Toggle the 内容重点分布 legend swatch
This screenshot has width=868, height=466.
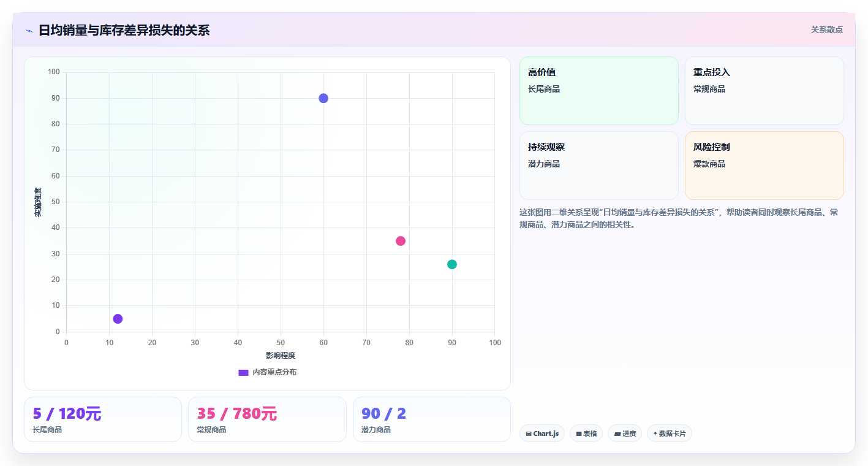tap(243, 372)
